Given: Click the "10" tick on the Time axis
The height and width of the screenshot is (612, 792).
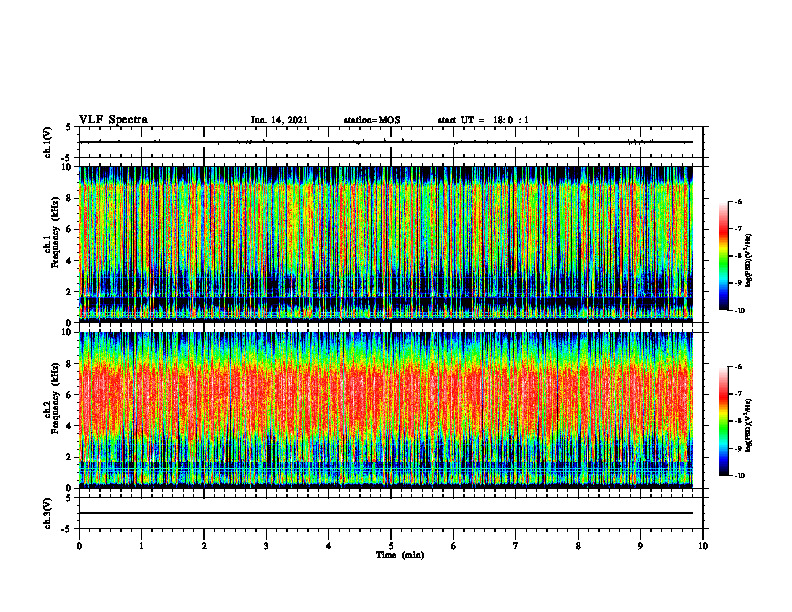Looking at the screenshot, I should coord(703,546).
